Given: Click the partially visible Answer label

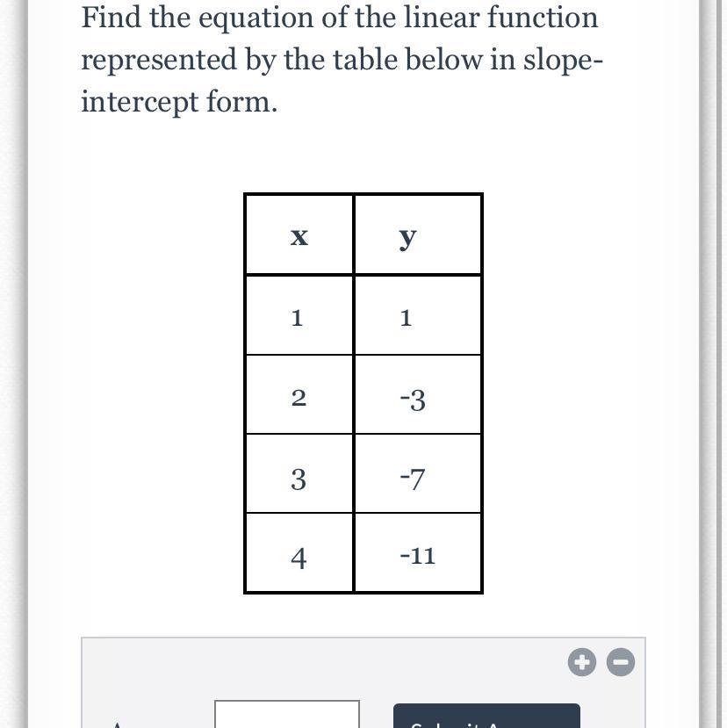Looking at the screenshot, I should coord(117,724).
